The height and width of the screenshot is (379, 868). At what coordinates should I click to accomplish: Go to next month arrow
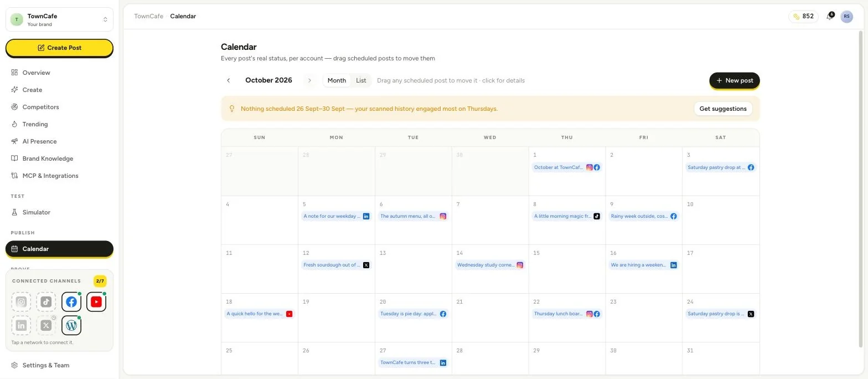click(309, 80)
